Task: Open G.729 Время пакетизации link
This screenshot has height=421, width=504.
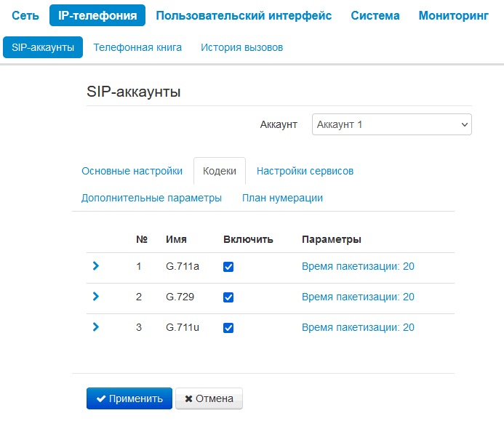Action: (358, 297)
